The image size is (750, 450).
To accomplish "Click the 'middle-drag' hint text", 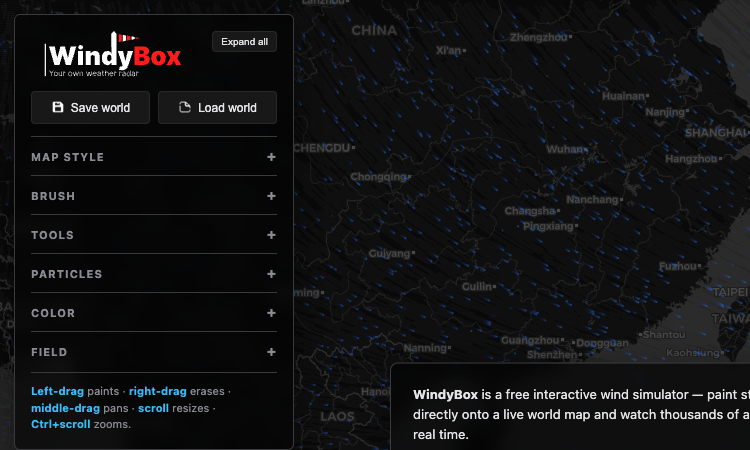I will (66, 408).
